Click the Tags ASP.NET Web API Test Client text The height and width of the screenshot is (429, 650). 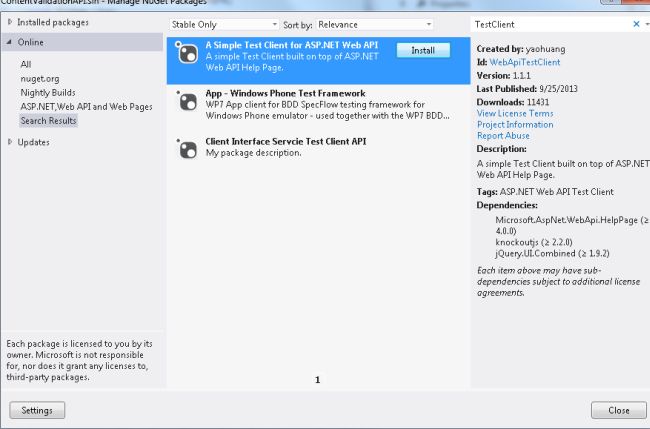click(545, 191)
